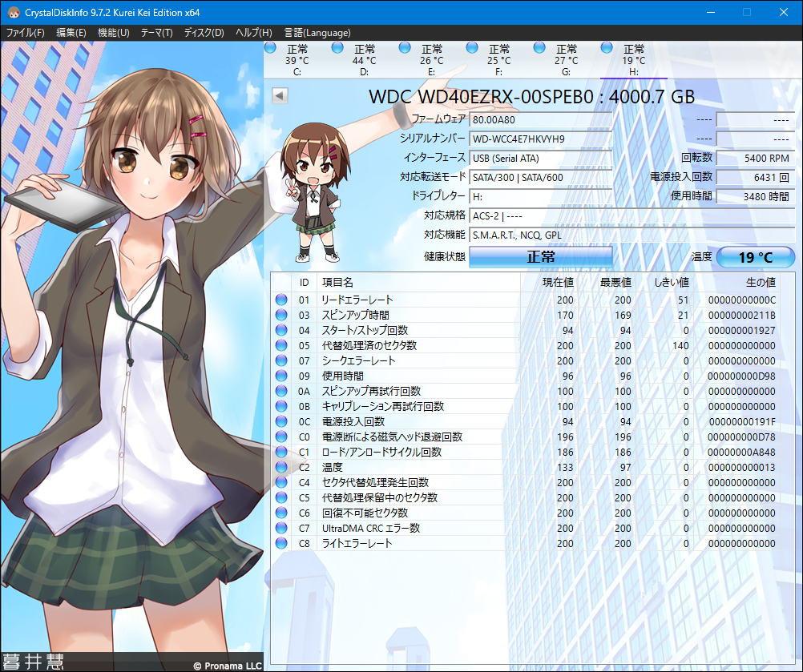Click the 正常 health status button
Screen dimensions: 803x672
[x=540, y=257]
